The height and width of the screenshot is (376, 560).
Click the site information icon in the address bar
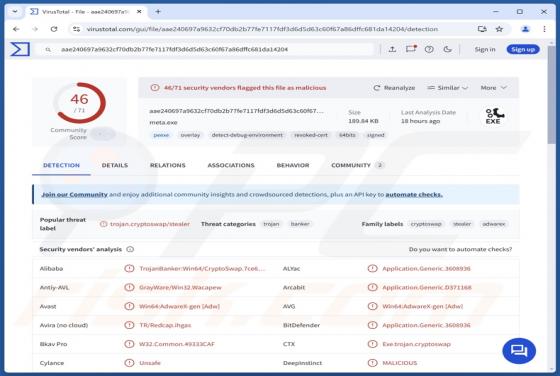pyautogui.click(x=76, y=29)
